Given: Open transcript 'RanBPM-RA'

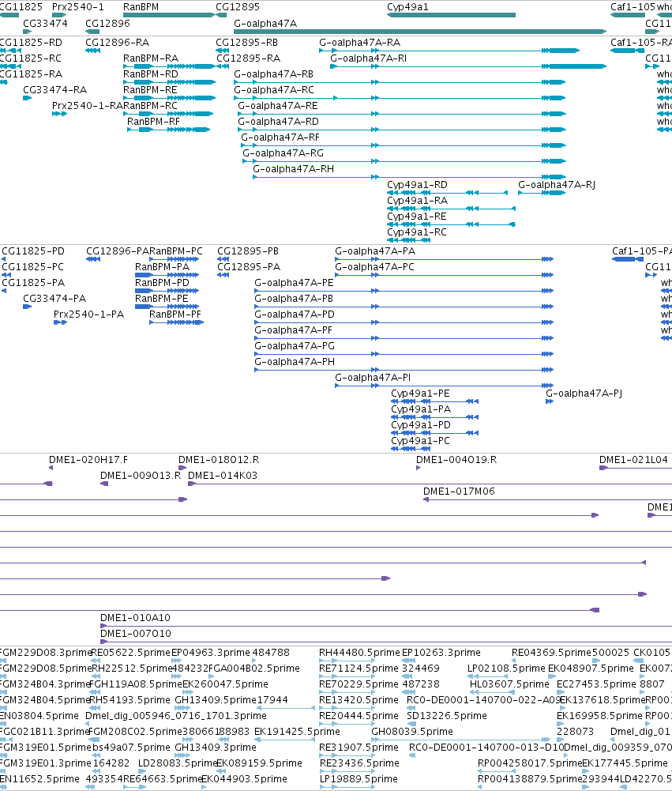Looking at the screenshot, I should pos(151,58).
